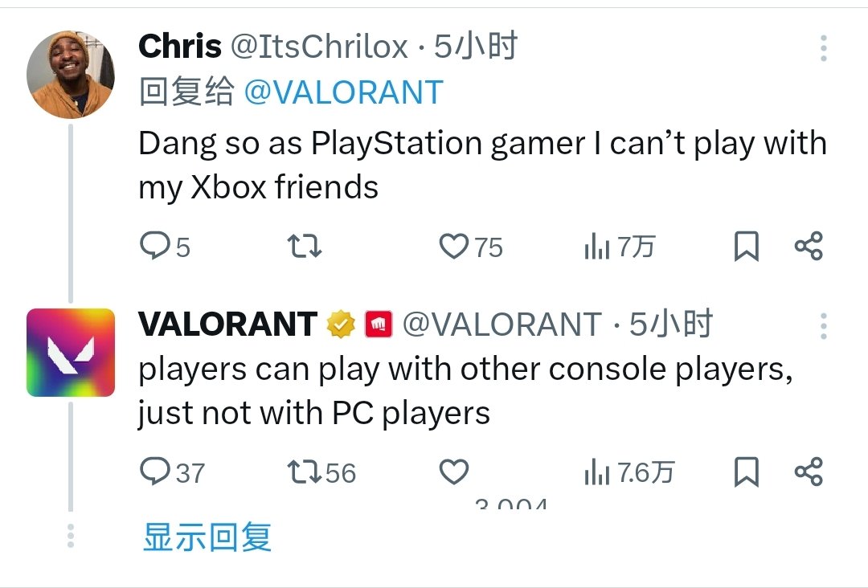Bookmark Chris's tweet

(747, 247)
